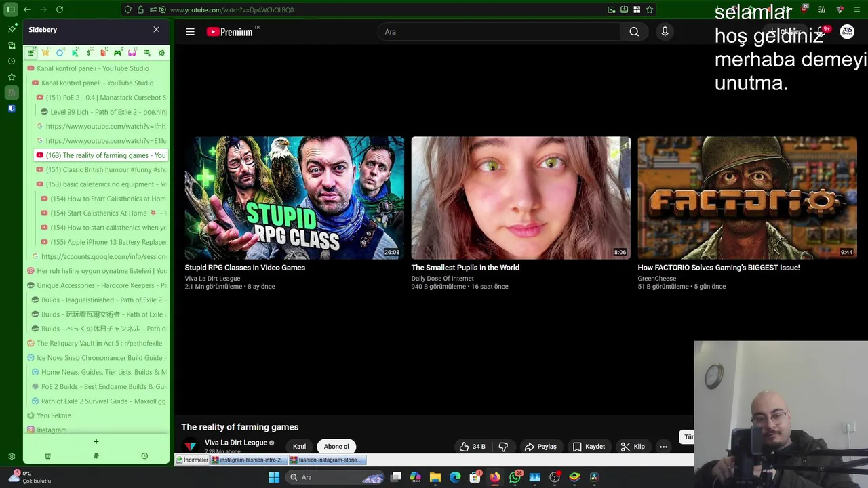Go back with the browser back arrow

26,9
